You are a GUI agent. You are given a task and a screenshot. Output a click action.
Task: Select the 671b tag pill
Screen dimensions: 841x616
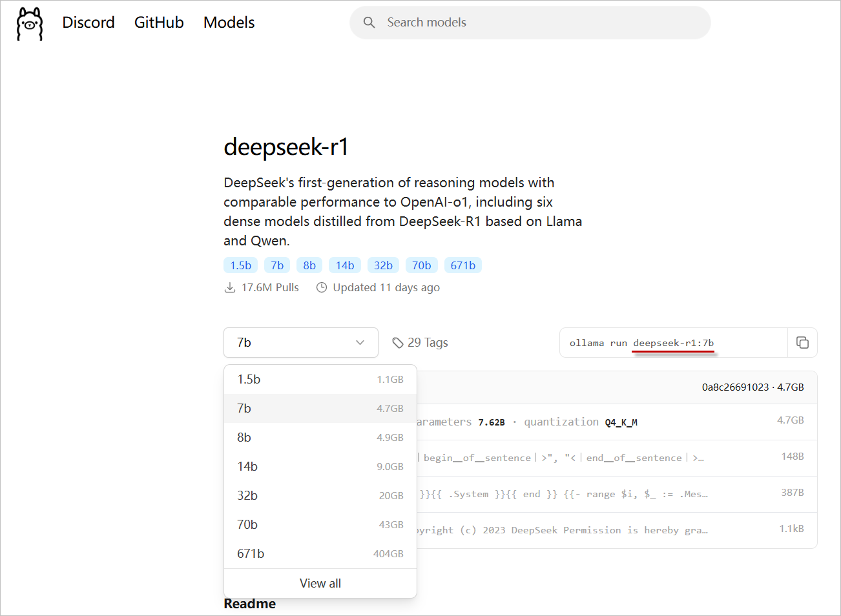coord(463,265)
